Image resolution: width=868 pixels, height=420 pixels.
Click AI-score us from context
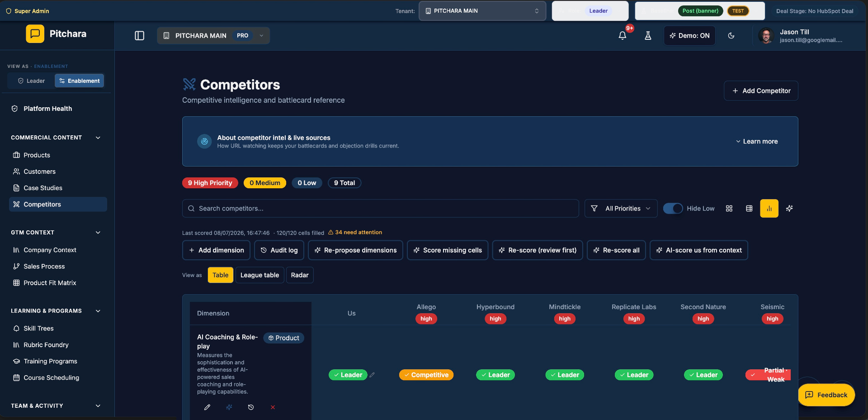[699, 250]
